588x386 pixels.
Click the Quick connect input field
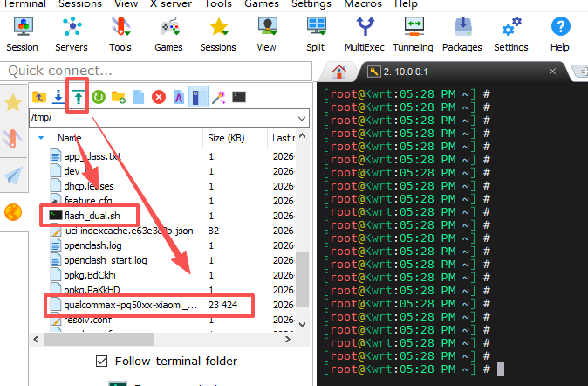pyautogui.click(x=156, y=71)
